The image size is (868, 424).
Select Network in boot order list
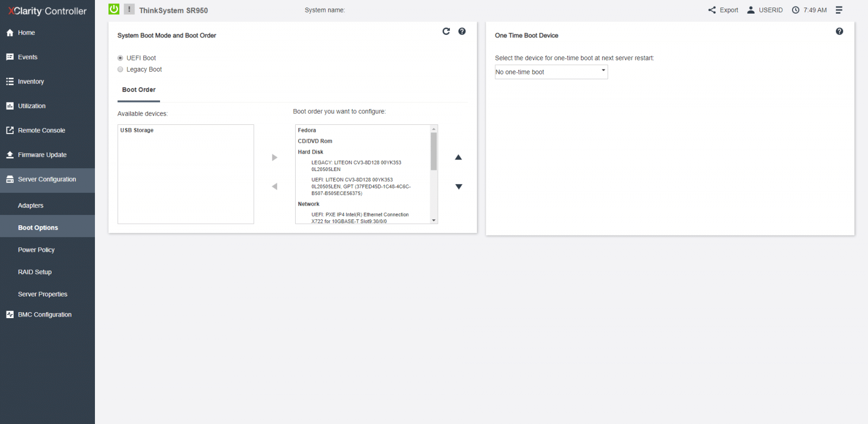[x=309, y=204]
